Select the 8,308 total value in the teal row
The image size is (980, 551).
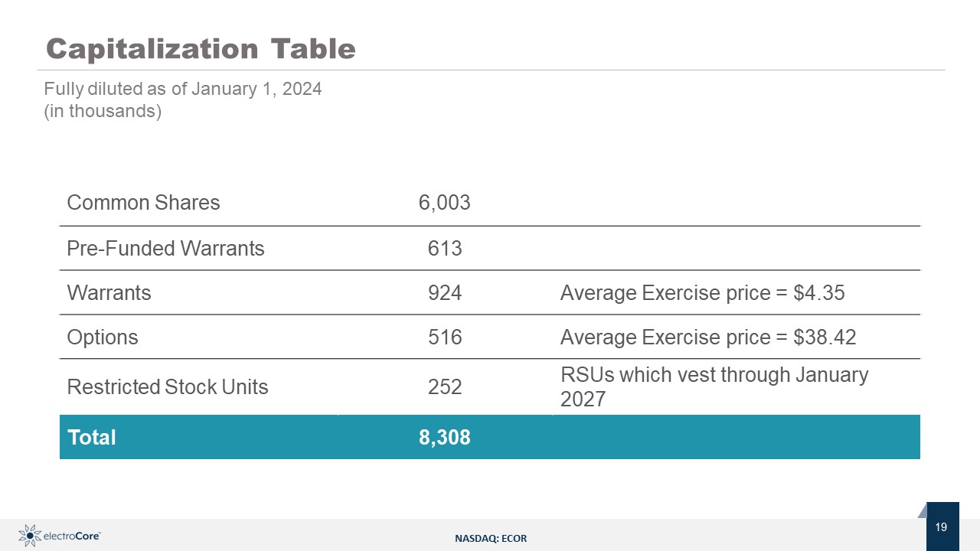(x=444, y=438)
